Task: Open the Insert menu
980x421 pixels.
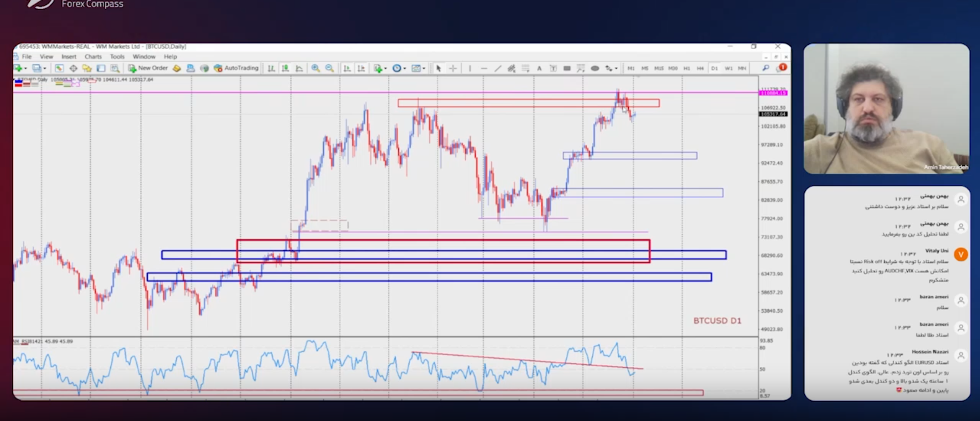Action: click(68, 57)
